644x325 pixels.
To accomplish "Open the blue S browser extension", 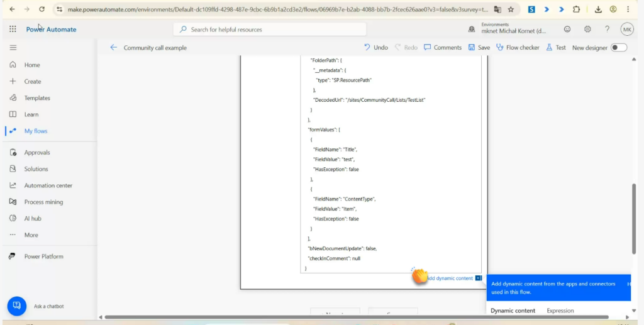I will [531, 9].
